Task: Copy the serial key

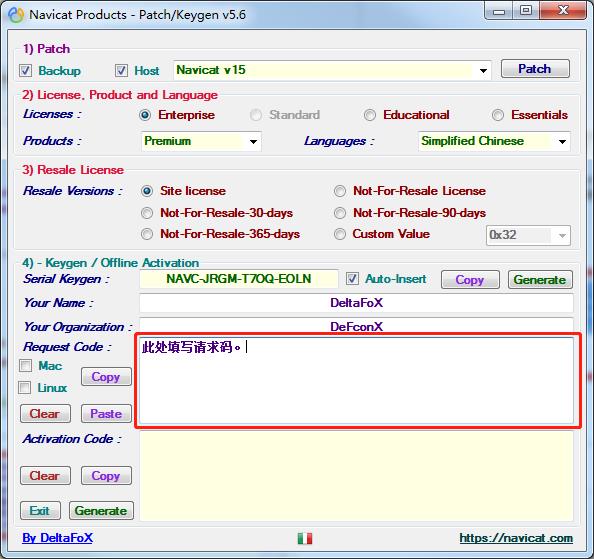Action: point(470,280)
